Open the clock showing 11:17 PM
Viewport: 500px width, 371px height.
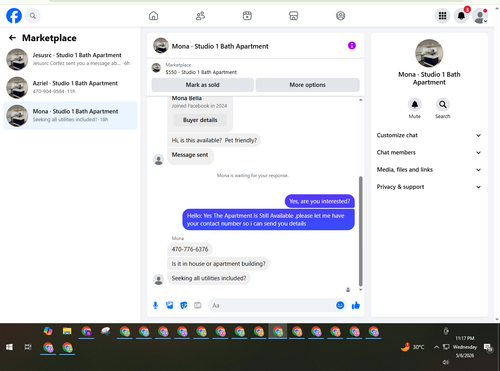tap(465, 347)
